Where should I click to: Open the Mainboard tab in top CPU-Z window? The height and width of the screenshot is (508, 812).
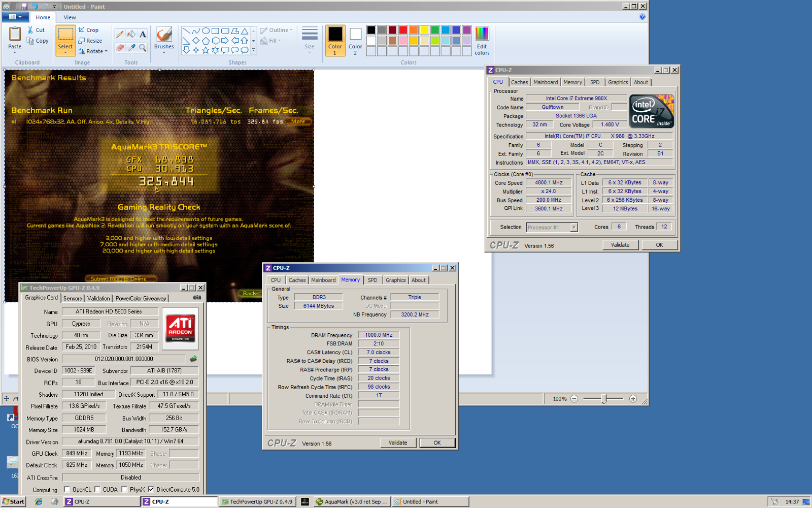[546, 82]
